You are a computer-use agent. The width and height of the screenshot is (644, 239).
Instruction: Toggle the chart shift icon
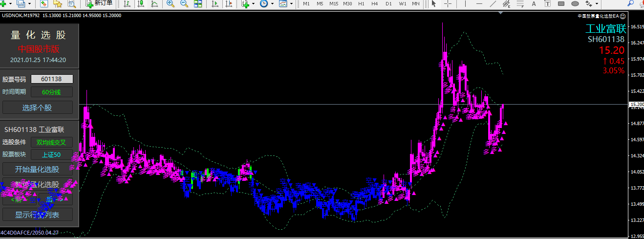click(x=229, y=3)
